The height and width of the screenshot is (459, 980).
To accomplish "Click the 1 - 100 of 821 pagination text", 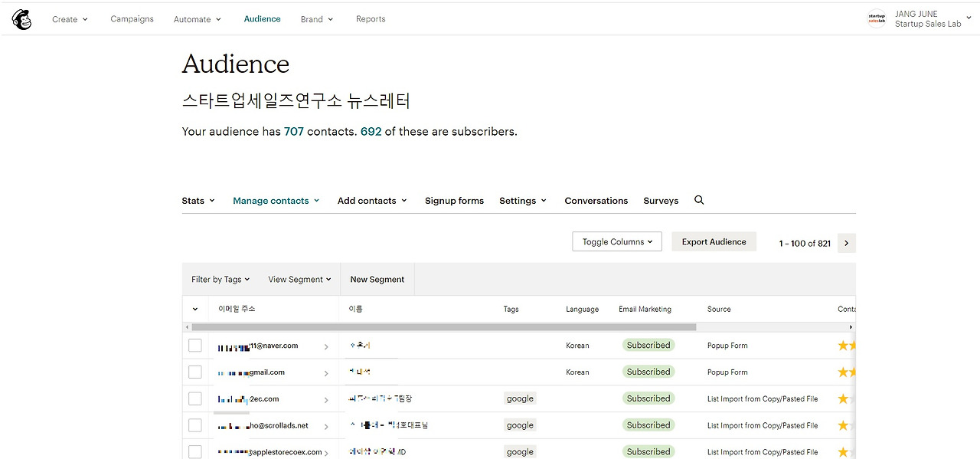I will click(805, 244).
